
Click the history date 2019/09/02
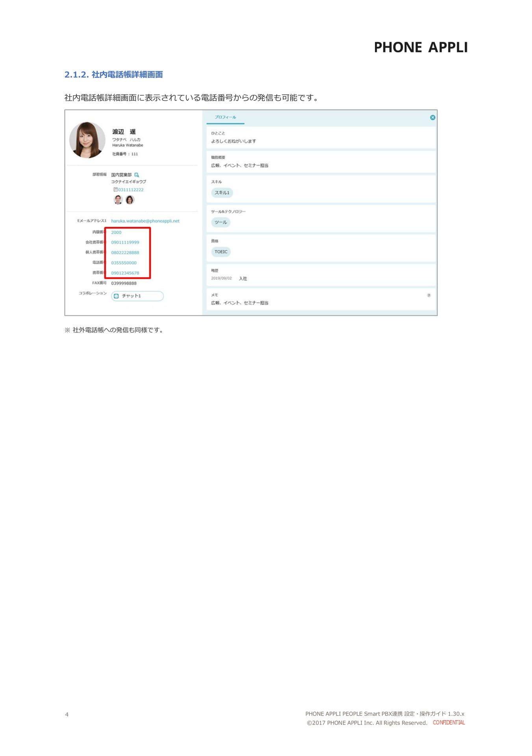[221, 278]
